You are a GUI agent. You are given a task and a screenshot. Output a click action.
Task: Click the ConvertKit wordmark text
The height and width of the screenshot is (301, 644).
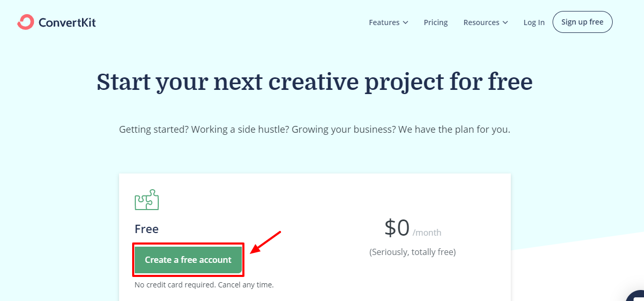pos(67,22)
